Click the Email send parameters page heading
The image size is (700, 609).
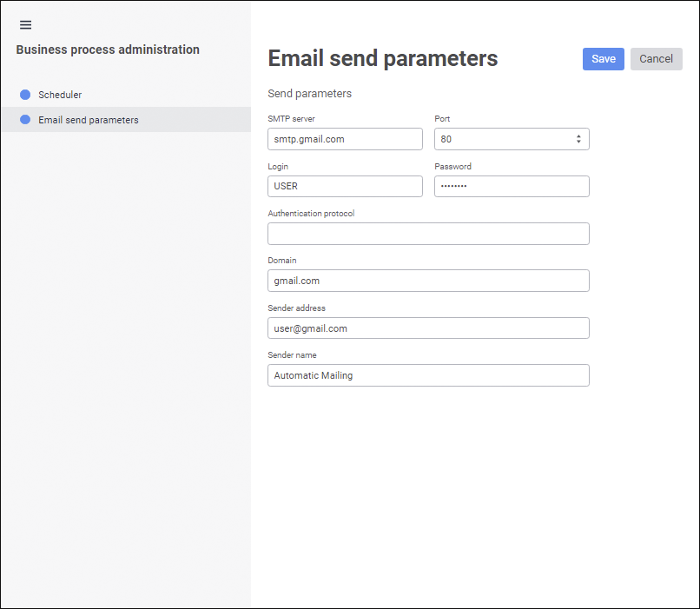[x=383, y=58]
